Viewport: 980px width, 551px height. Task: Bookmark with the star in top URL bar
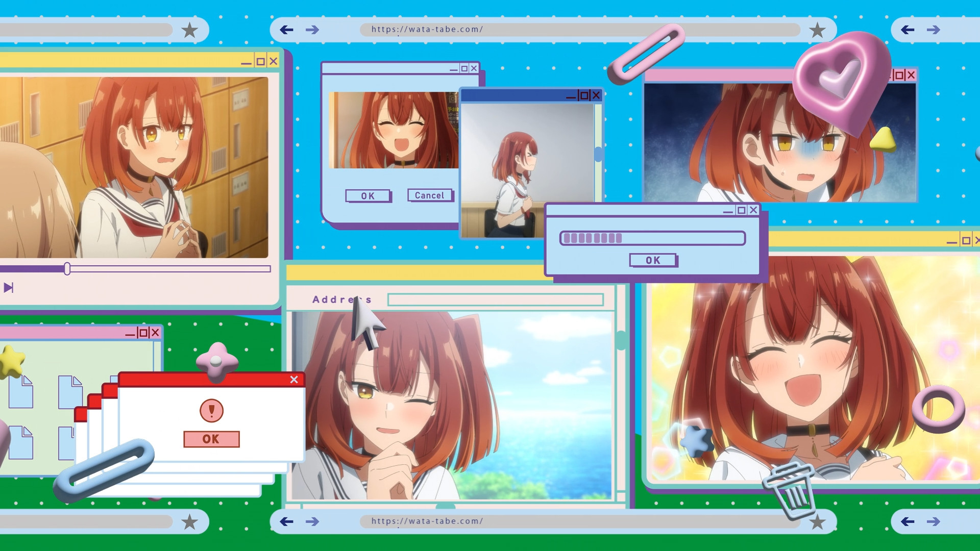coord(817,30)
